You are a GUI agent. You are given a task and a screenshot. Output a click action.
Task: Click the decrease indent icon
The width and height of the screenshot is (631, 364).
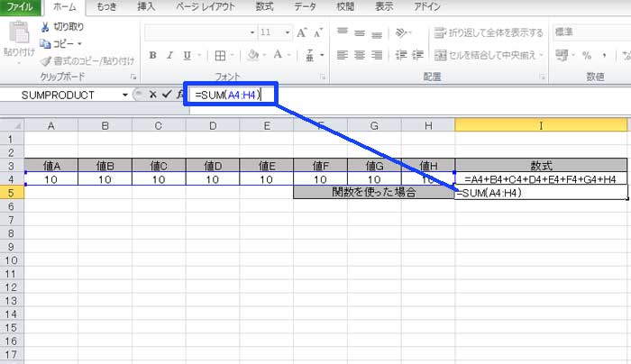(401, 55)
